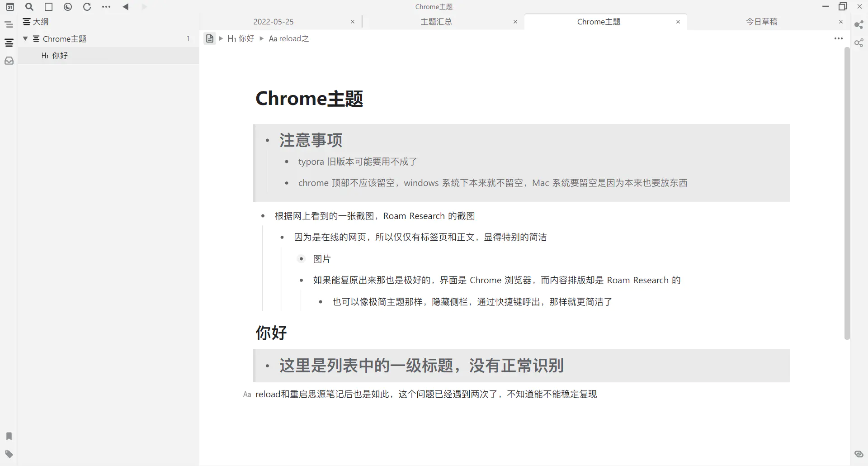Open global search with the magnifier icon
The image size is (868, 466).
tap(29, 7)
